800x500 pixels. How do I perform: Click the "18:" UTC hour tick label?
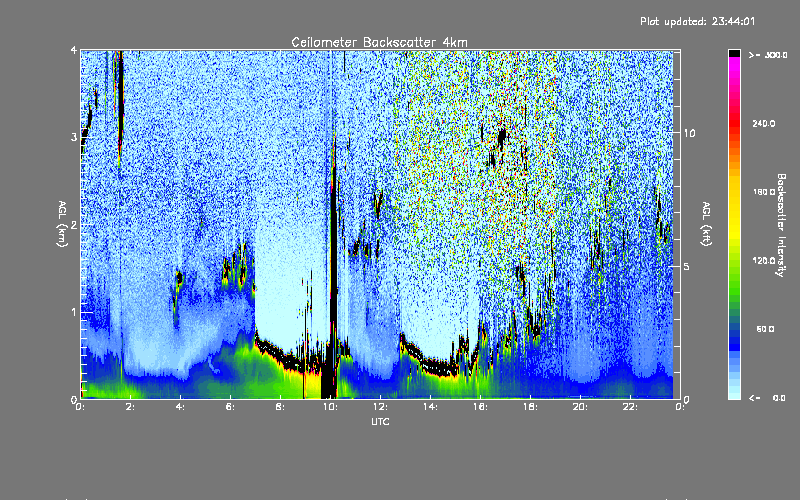pyautogui.click(x=530, y=407)
